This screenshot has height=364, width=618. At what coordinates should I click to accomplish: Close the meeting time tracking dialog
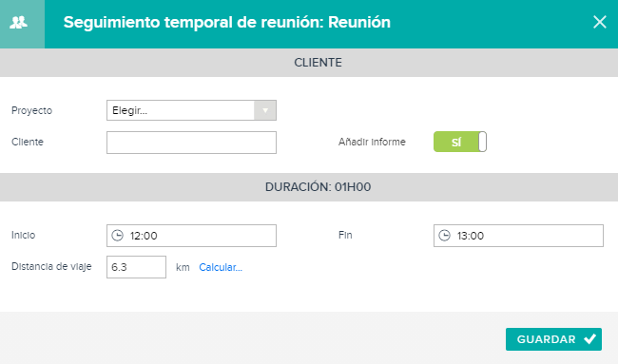(x=600, y=22)
